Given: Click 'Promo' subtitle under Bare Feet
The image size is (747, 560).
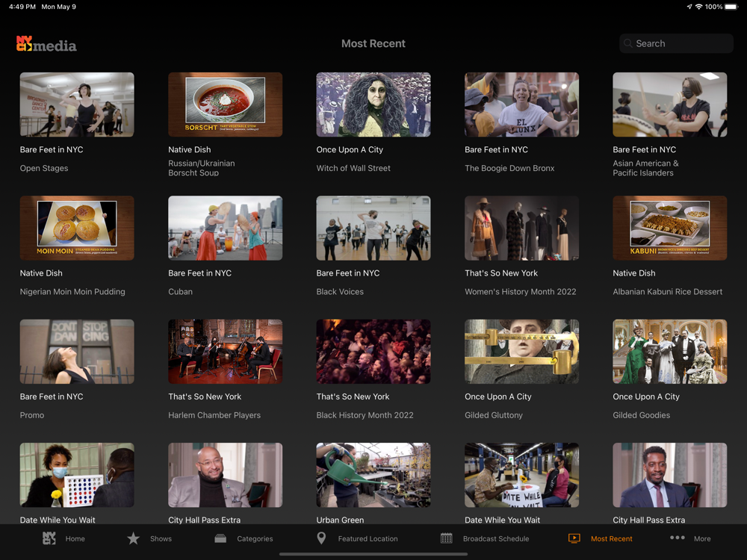Looking at the screenshot, I should pos(32,415).
